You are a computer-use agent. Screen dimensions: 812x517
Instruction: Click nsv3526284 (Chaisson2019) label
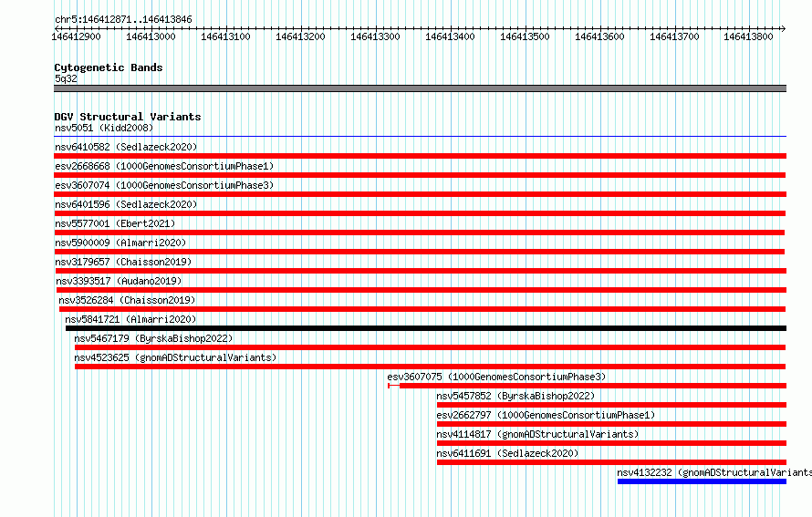click(127, 300)
